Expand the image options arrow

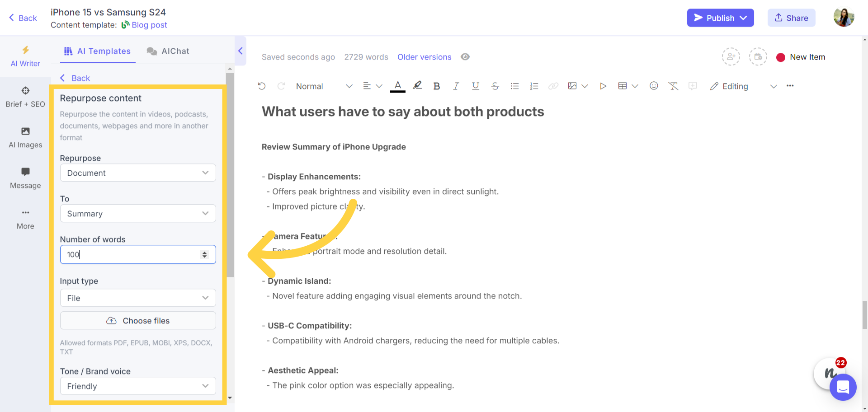click(x=585, y=86)
